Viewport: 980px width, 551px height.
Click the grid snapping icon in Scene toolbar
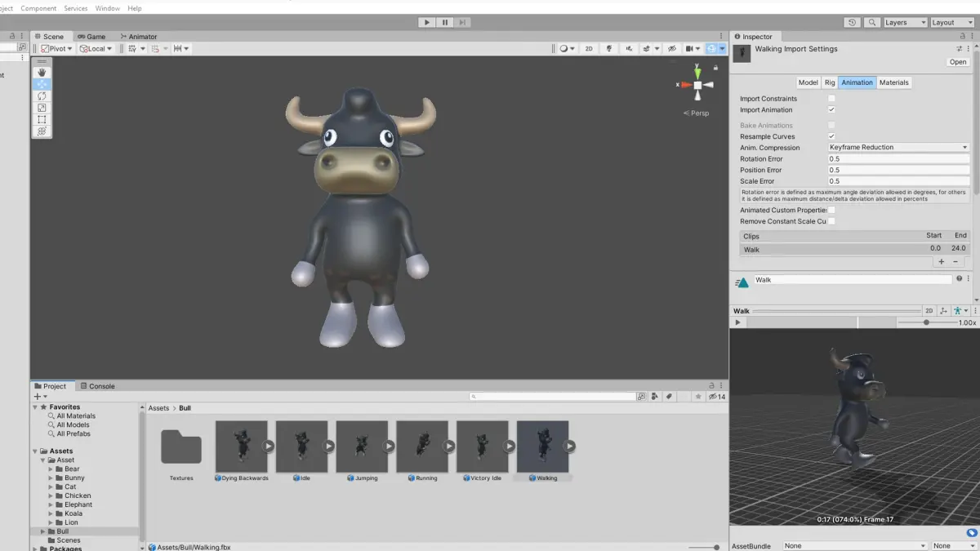134,49
